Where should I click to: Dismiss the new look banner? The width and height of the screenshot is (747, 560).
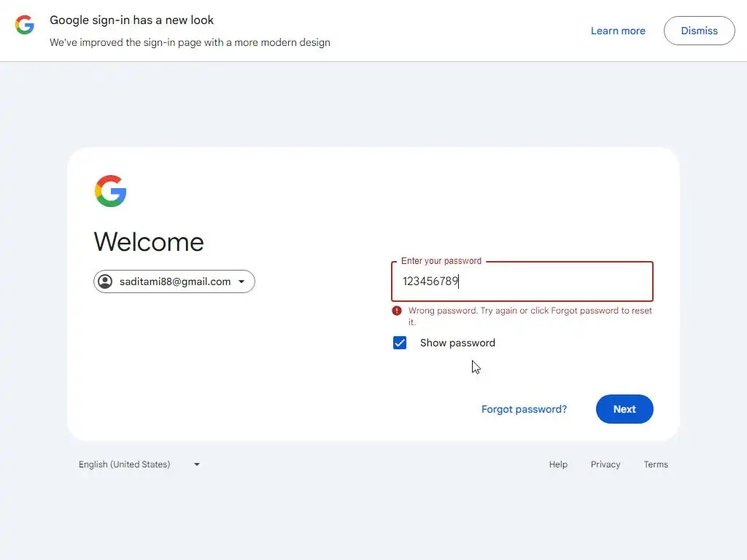tap(699, 31)
